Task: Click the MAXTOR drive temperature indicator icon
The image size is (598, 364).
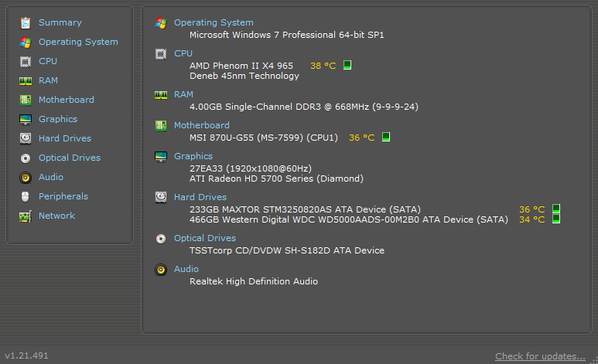Action: 556,209
